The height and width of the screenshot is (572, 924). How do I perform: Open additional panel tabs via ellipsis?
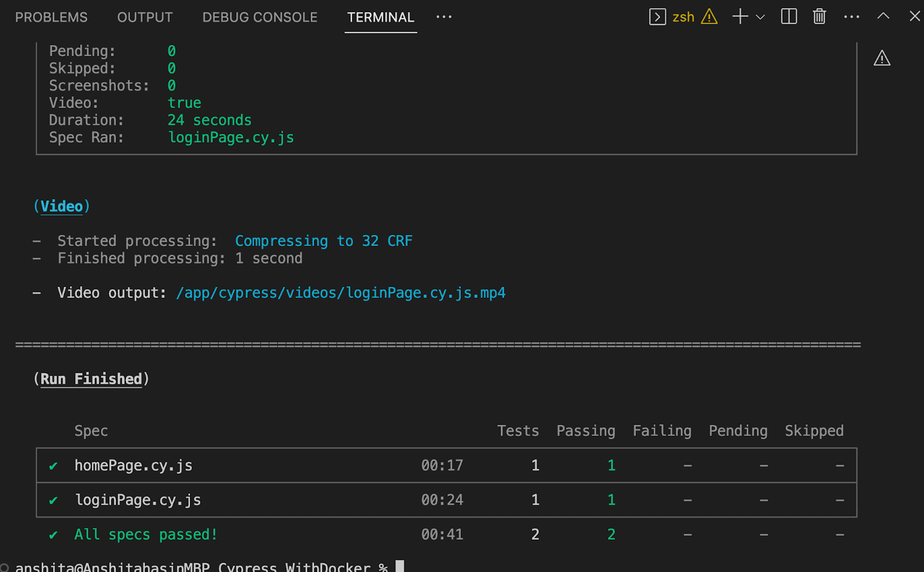[444, 17]
